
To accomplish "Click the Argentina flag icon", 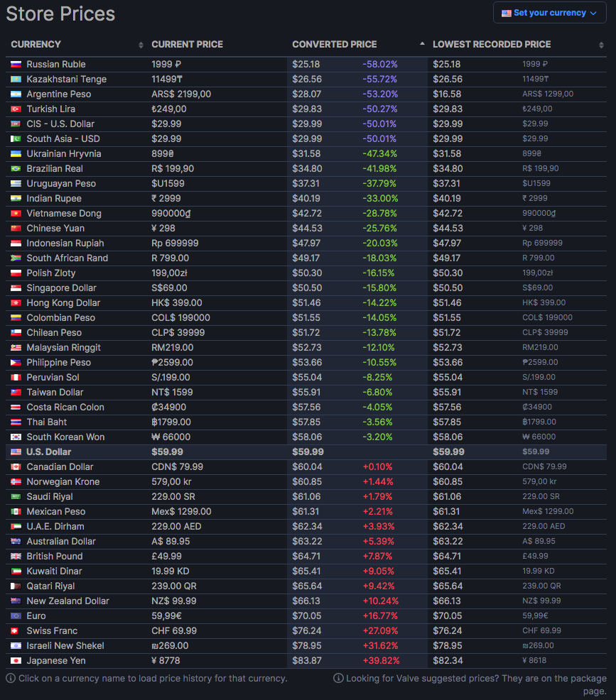I will 16,94.
